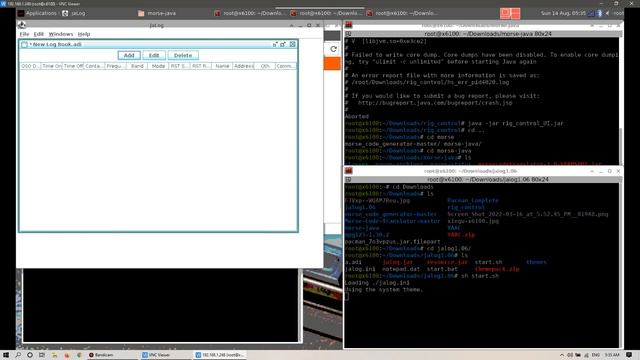640x360 pixels.
Task: Click the jalog1.06 terminal tab grid icon
Action: [x=348, y=180]
